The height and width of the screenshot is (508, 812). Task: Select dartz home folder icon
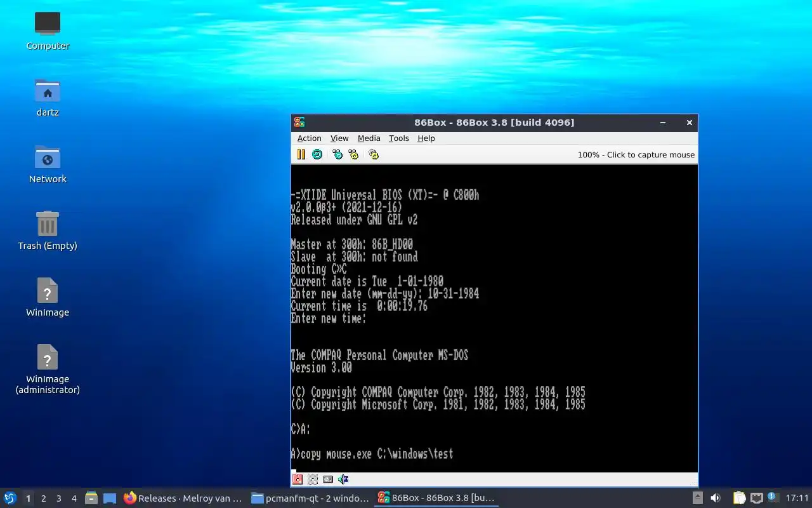pyautogui.click(x=48, y=98)
